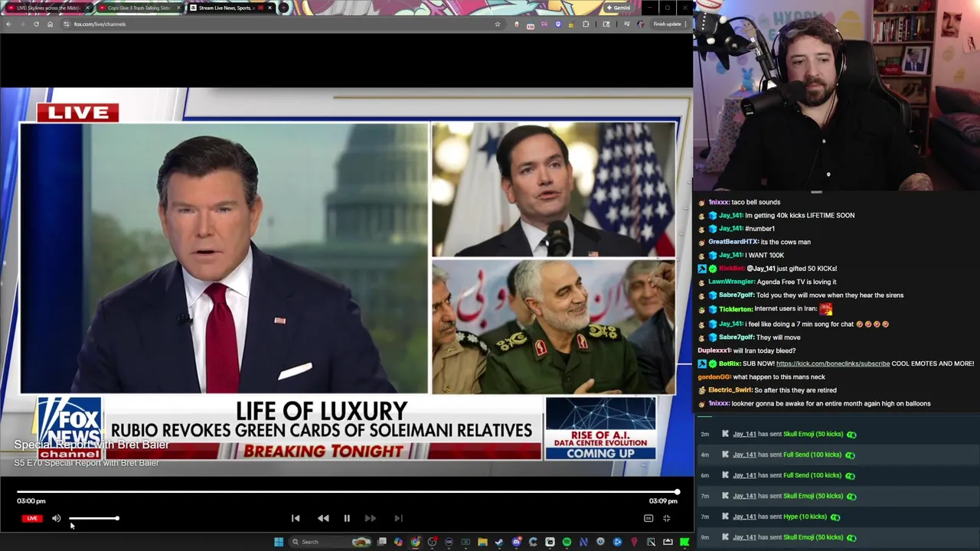Screen dimensions: 980x551
Task: Exit fullscreen using the minimize-player icon
Action: (x=667, y=518)
